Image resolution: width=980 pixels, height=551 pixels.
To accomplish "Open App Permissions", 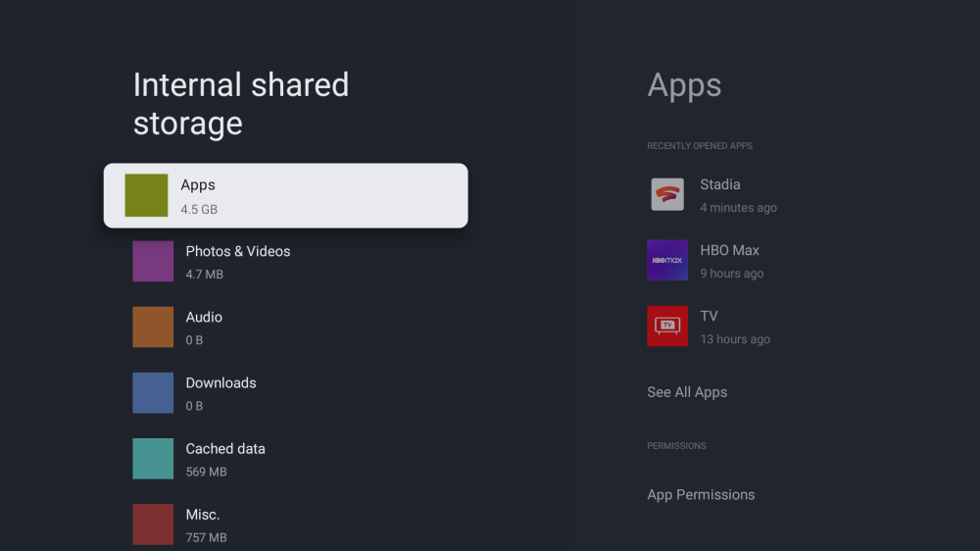I will [x=701, y=495].
